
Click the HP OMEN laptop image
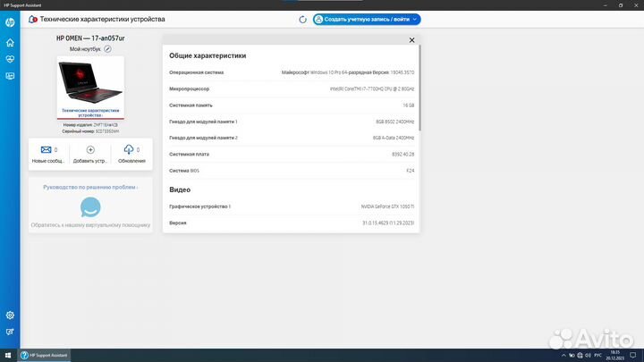(90, 81)
